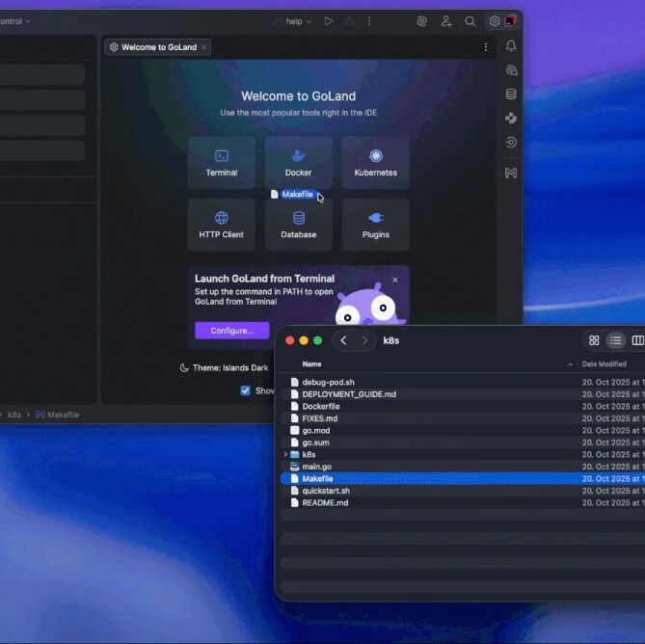Open the More Actions vertical dots in toolbar
This screenshot has height=644, width=645.
click(x=369, y=21)
